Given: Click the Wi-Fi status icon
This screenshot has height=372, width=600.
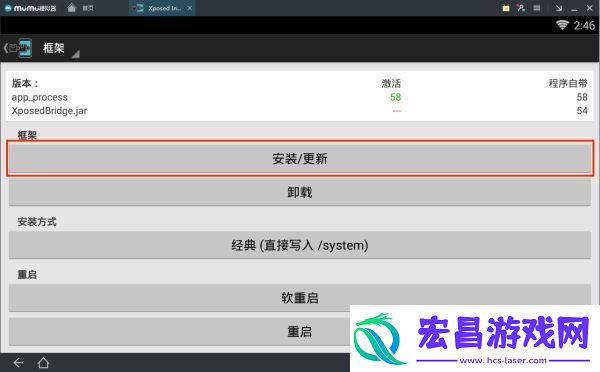Looking at the screenshot, I should [x=562, y=25].
